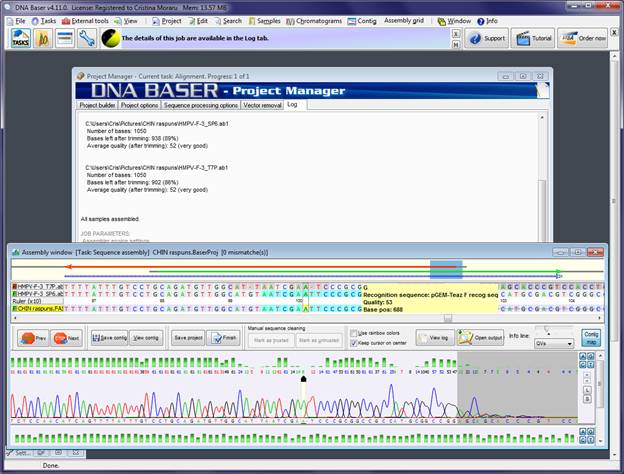Image resolution: width=624 pixels, height=474 pixels.
Task: Go to previous mismatch with Prev button
Action: (x=33, y=338)
